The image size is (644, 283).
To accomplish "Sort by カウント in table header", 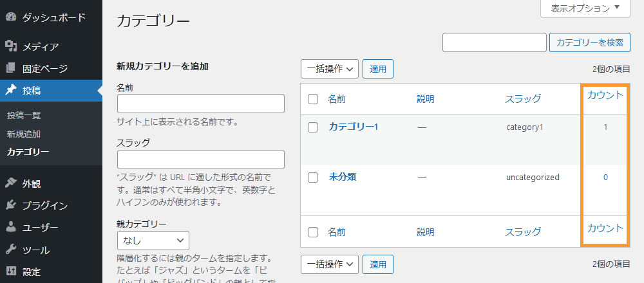I will (605, 96).
